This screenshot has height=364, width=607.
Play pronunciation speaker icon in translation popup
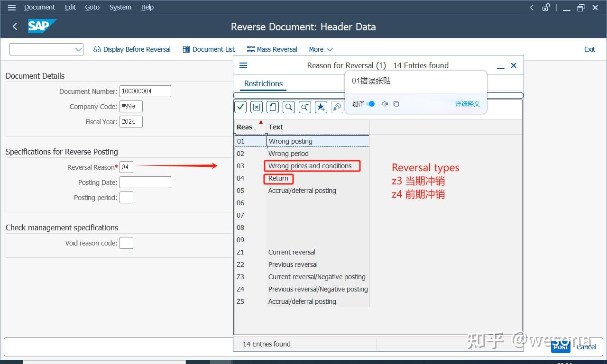pyautogui.click(x=385, y=104)
